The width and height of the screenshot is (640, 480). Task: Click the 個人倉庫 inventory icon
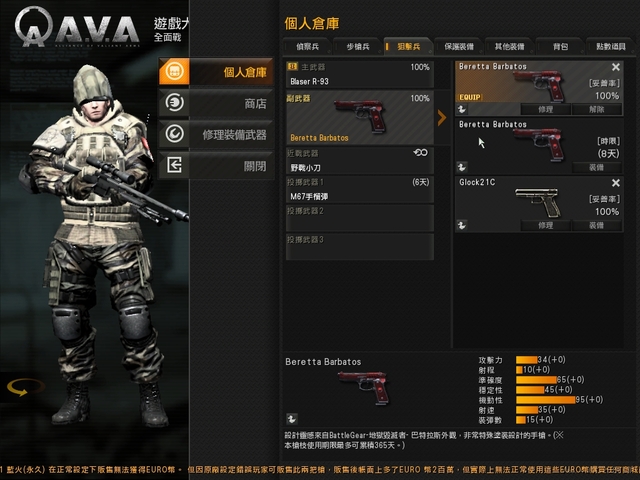174,71
